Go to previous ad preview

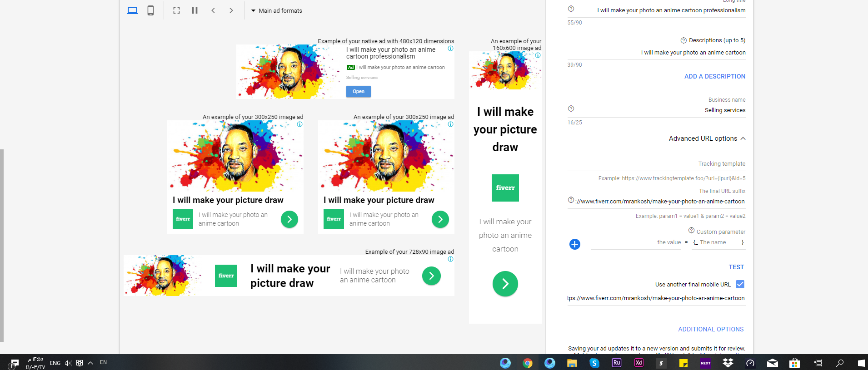tap(213, 10)
